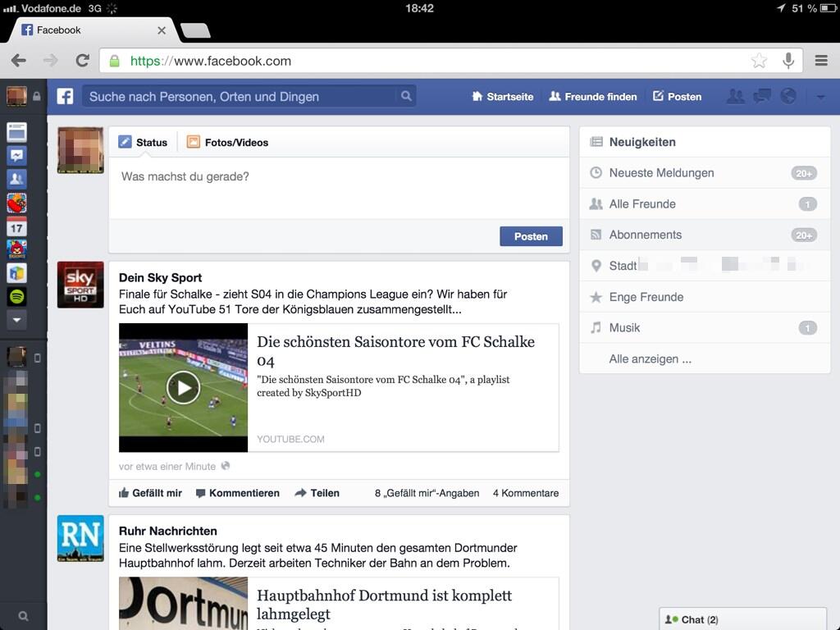Viewport: 840px width, 630px height.
Task: Focus the 'Suche nach Personen, Orten und Dingen' field
Action: click(249, 97)
